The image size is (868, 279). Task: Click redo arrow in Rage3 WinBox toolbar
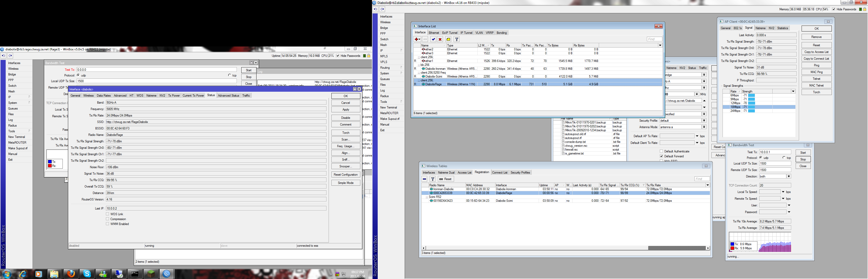(x=10, y=56)
